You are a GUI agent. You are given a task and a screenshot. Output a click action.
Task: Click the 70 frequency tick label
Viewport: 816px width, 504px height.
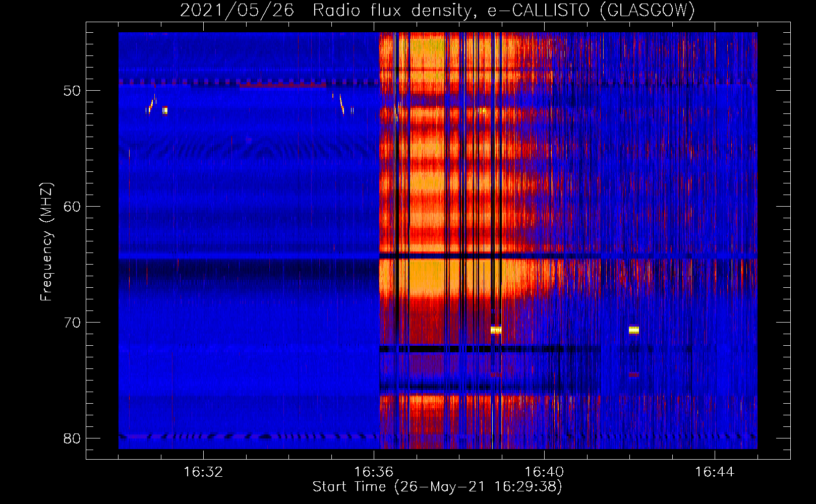(x=73, y=323)
